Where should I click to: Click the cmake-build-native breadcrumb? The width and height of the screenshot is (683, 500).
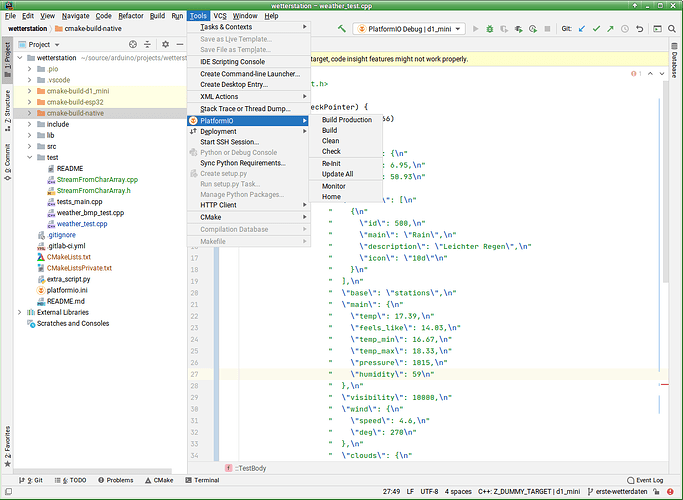88,29
